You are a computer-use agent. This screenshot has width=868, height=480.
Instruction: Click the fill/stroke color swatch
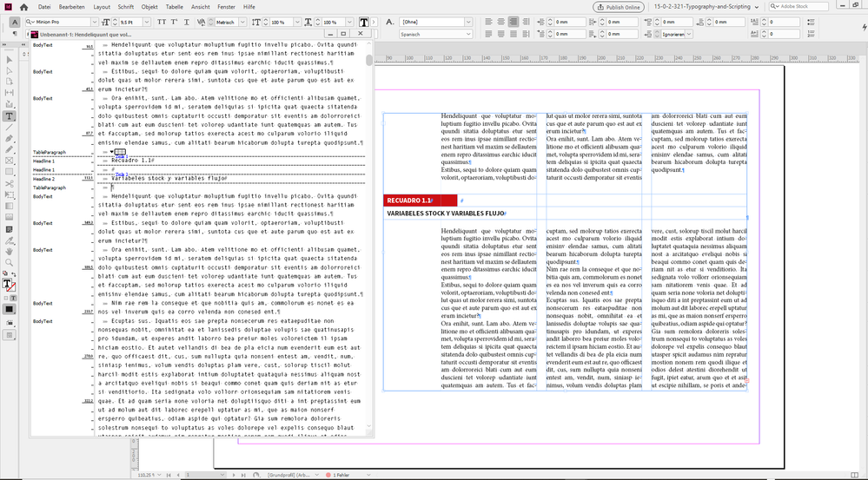8,284
